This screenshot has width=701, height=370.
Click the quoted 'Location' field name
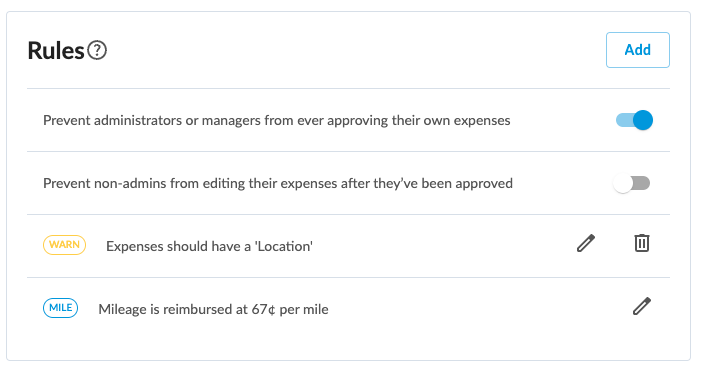[x=284, y=246]
